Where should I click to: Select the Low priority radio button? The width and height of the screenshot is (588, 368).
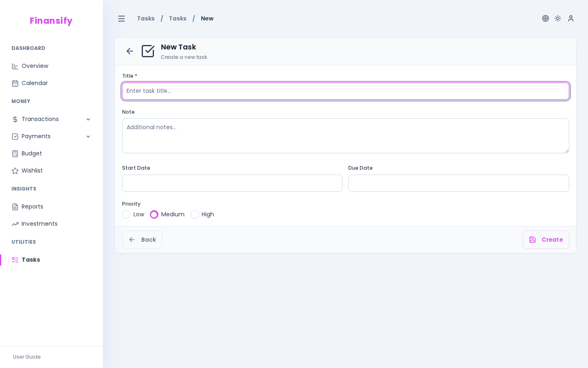point(126,214)
